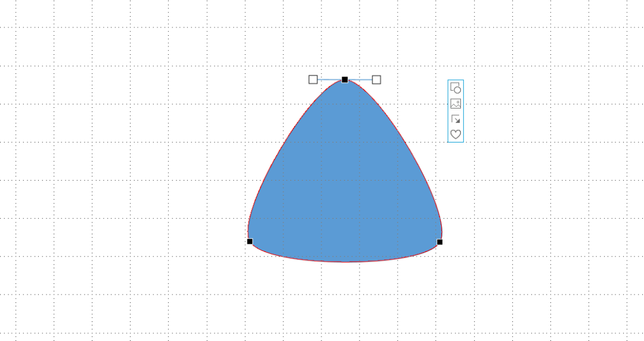The height and width of the screenshot is (341, 644).
Task: Click the shapes icon in the floating toolbar
Action: 456,88
